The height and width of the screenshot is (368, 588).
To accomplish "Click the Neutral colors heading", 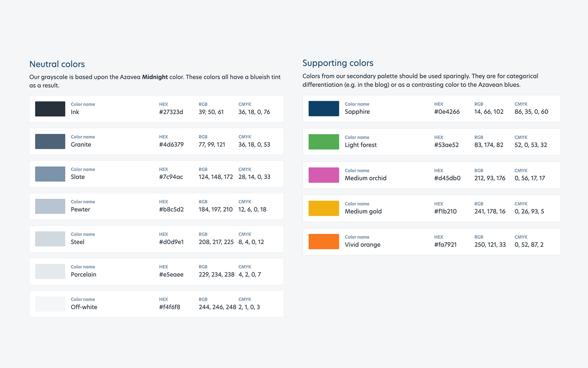I will pos(57,64).
